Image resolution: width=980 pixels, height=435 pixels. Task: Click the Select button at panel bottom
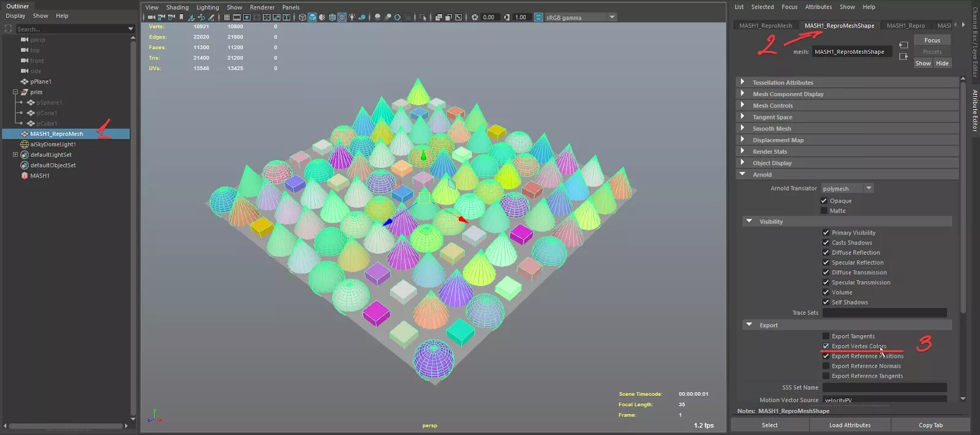769,425
